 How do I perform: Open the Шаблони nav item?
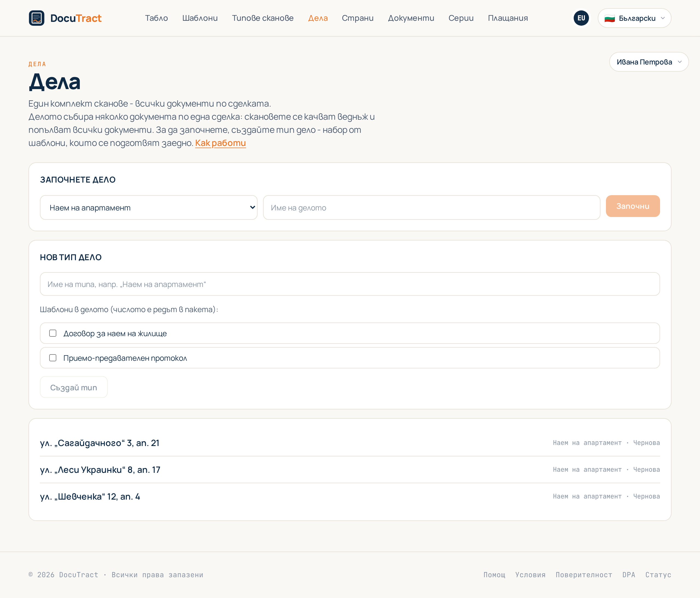click(x=200, y=18)
